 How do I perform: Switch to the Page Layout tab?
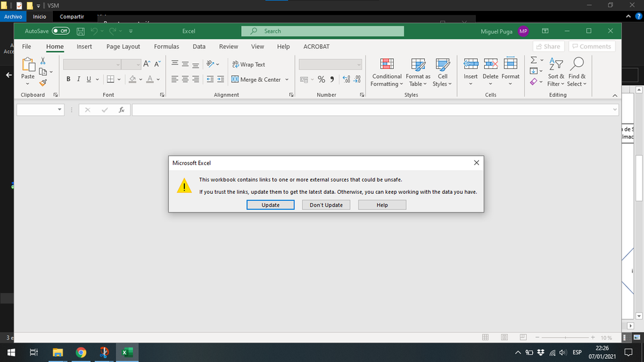[123, 46]
